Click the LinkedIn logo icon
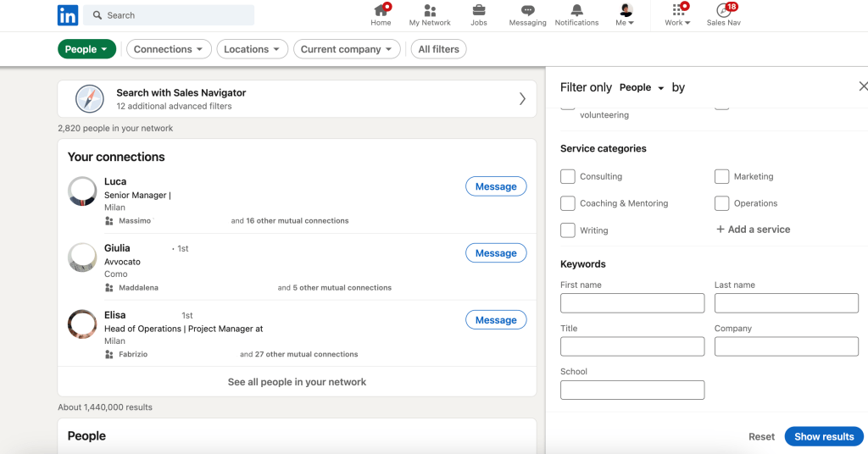 (x=68, y=15)
